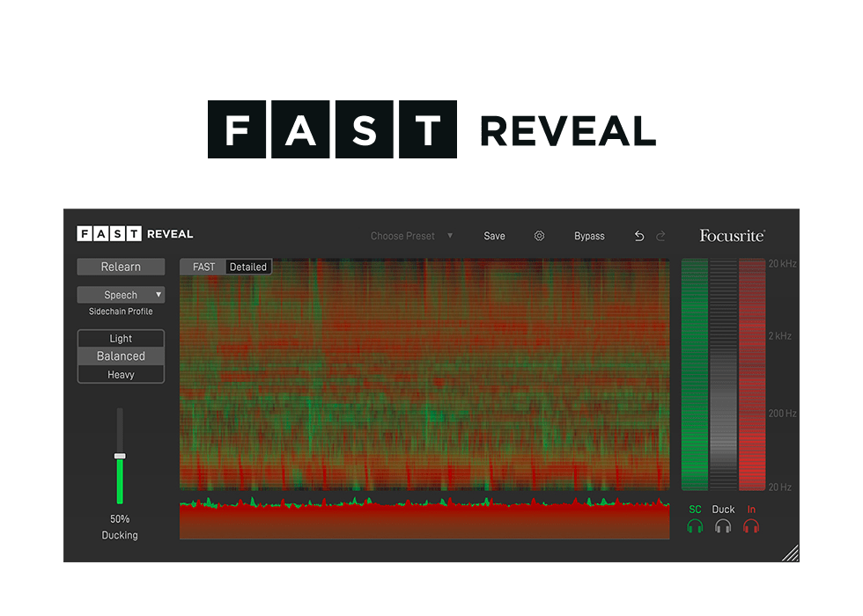This screenshot has width=863, height=616.
Task: Click the Ducking amount slider handle
Action: click(x=120, y=456)
